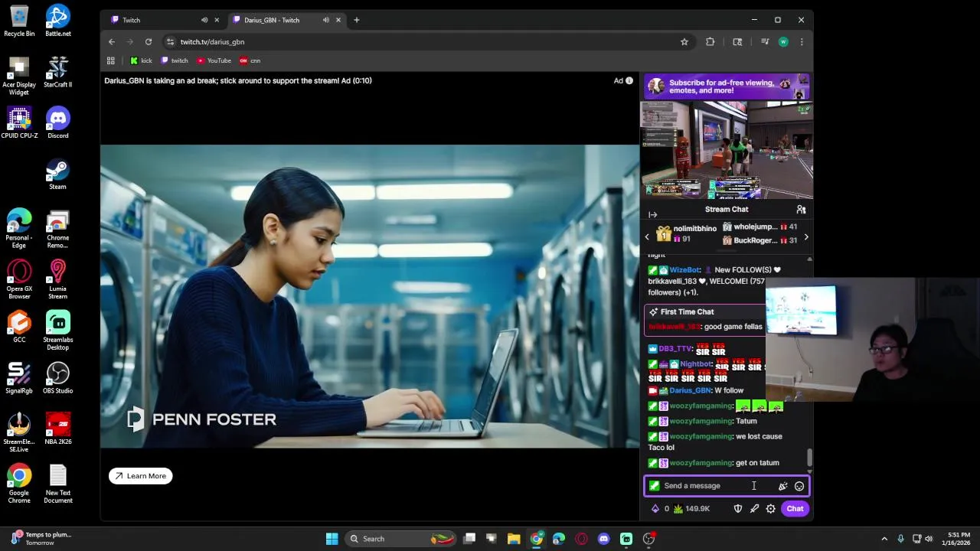The image size is (980, 551).
Task: Open Darius_GBN username in chat
Action: 689,390
